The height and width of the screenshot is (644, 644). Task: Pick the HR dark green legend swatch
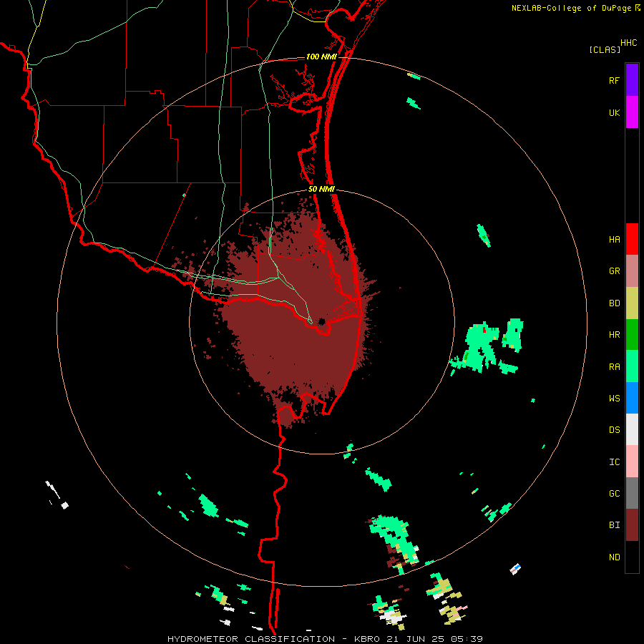click(632, 334)
